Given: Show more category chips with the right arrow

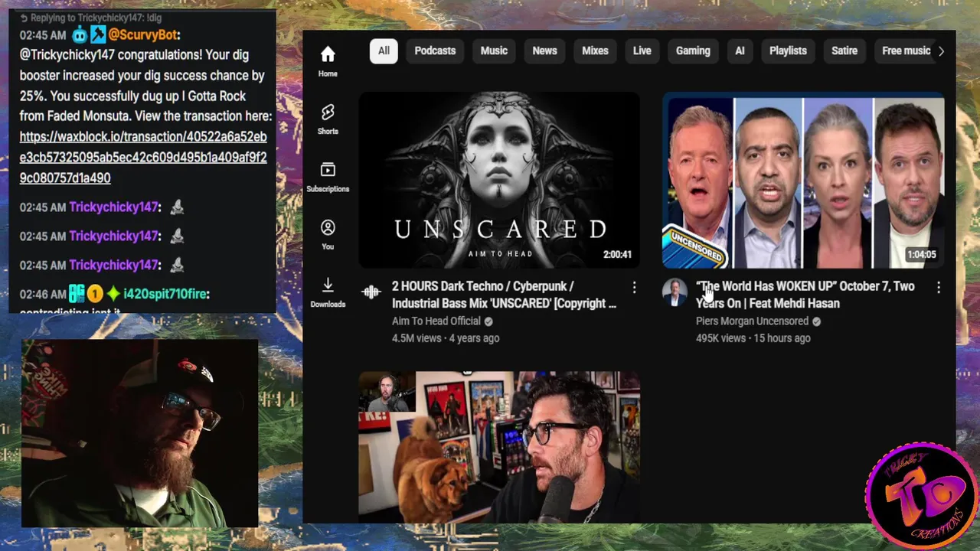Looking at the screenshot, I should [x=941, y=51].
